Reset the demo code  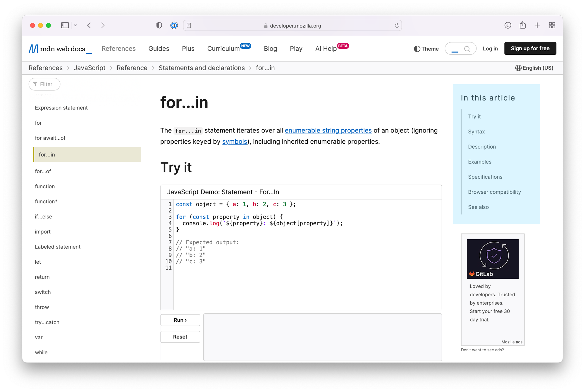[180, 337]
